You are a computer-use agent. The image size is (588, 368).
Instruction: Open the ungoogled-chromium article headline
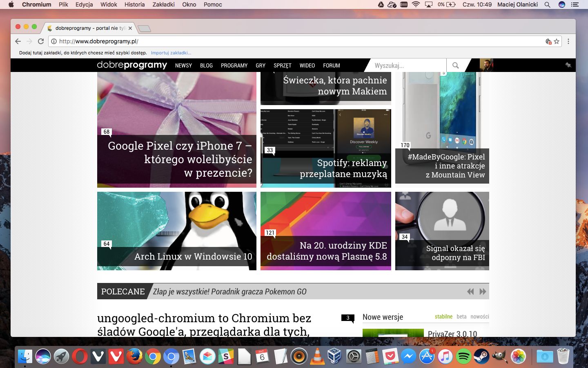(x=204, y=325)
